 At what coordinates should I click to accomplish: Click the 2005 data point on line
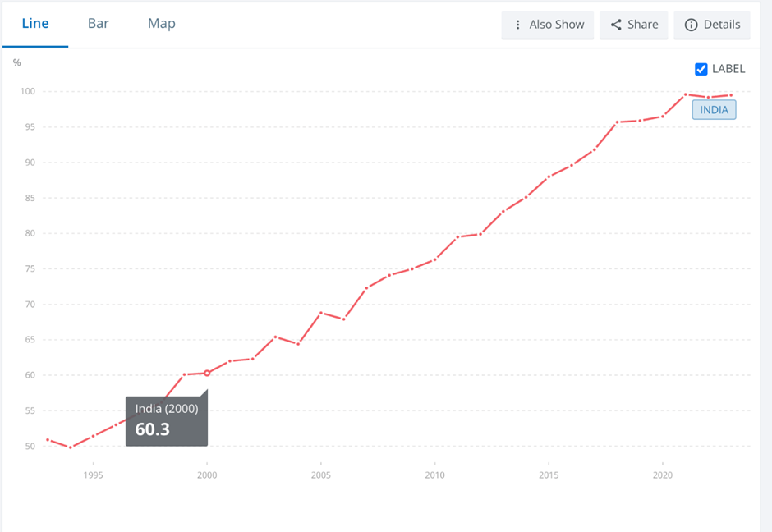tap(321, 313)
